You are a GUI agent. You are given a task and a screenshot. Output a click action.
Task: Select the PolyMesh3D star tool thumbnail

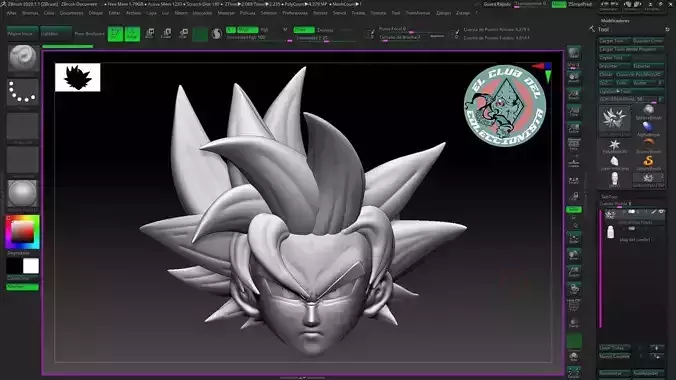pyautogui.click(x=614, y=145)
